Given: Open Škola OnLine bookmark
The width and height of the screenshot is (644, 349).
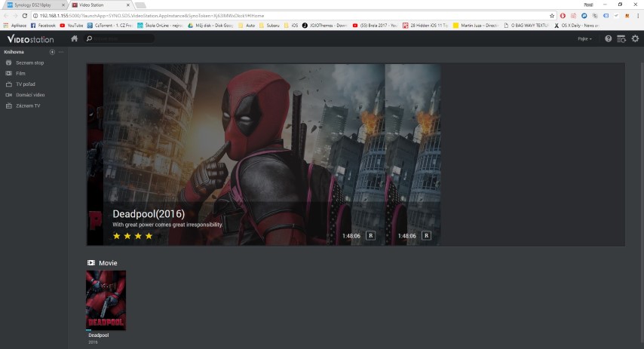Looking at the screenshot, I should pos(160,26).
